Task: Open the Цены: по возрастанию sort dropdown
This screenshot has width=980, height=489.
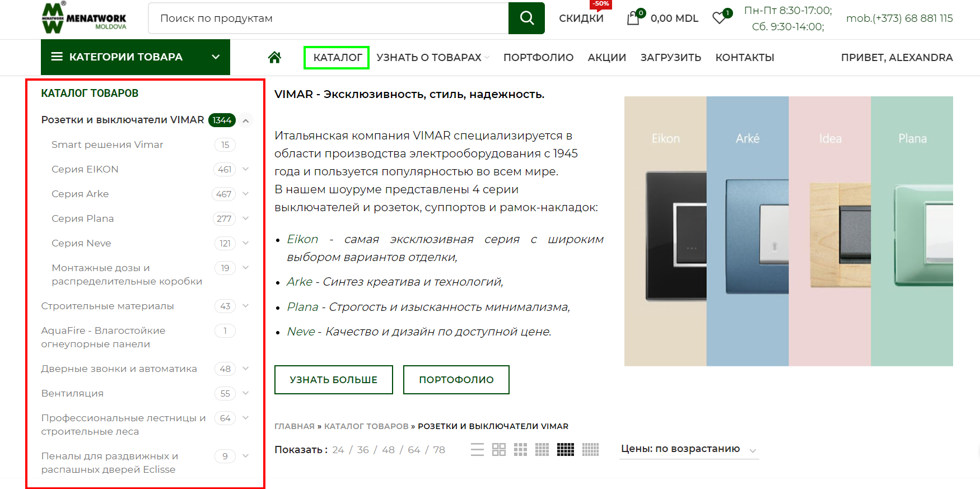Action: click(689, 449)
